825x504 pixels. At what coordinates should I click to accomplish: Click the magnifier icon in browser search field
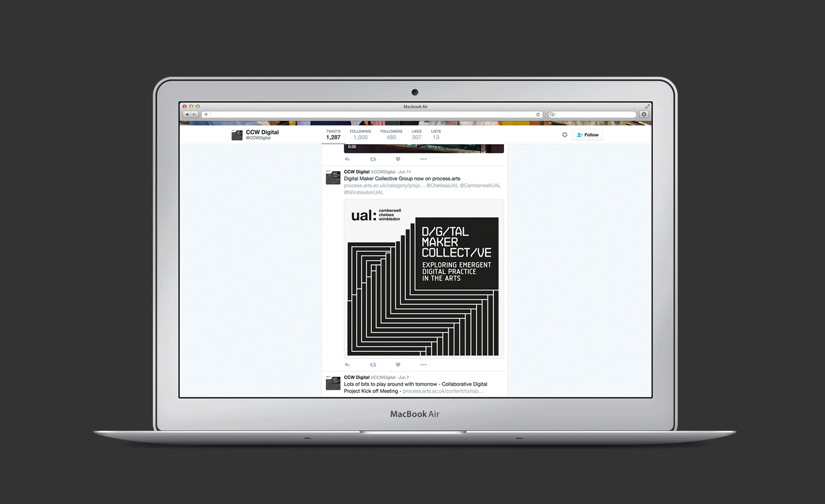[x=552, y=114]
